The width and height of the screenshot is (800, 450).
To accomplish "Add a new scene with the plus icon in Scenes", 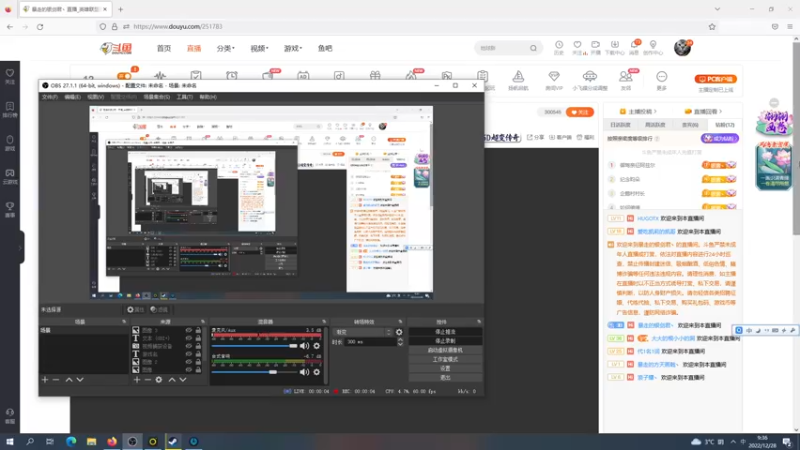I will (45, 380).
